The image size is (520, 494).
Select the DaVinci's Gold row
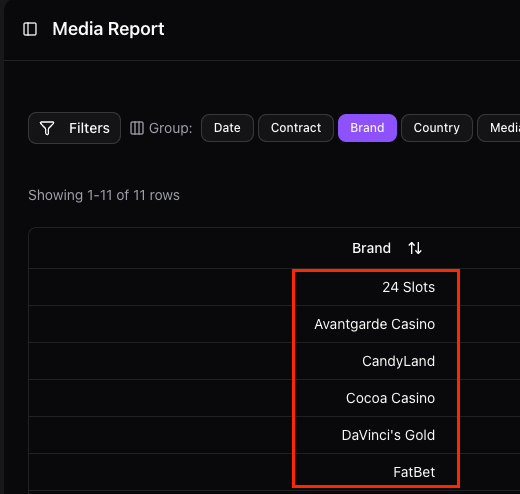click(274, 435)
